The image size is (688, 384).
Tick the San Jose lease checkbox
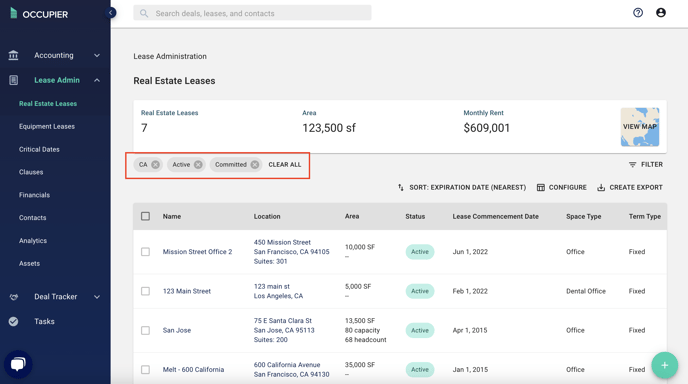[145, 330]
